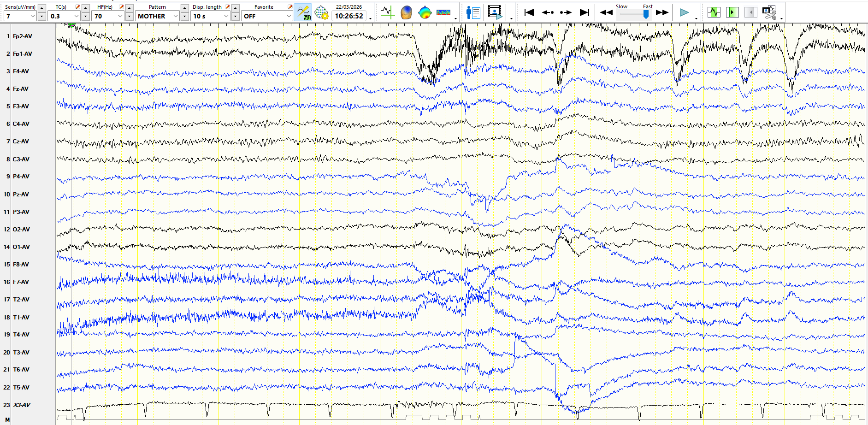The width and height of the screenshot is (868, 425).
Task: Open the 2D topographic scalp map
Action: 425,12
